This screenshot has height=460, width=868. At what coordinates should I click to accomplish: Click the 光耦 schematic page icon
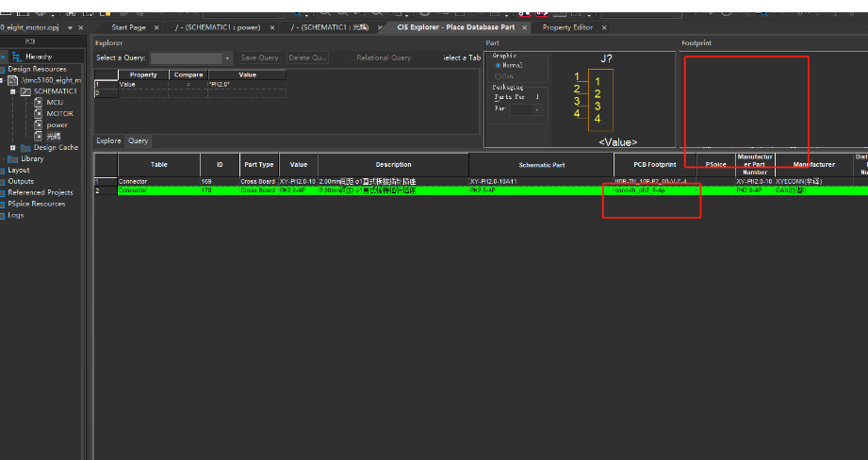pos(39,136)
